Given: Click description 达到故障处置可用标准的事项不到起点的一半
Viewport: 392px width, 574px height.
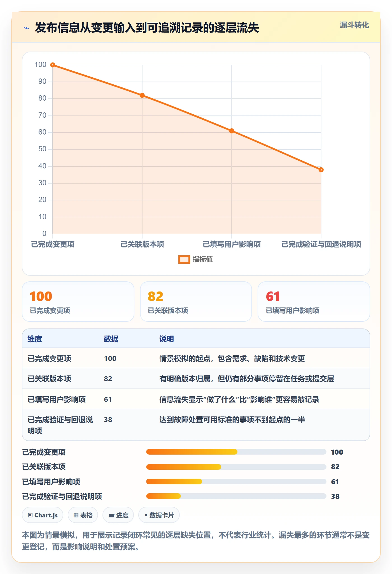Looking at the screenshot, I should (232, 420).
